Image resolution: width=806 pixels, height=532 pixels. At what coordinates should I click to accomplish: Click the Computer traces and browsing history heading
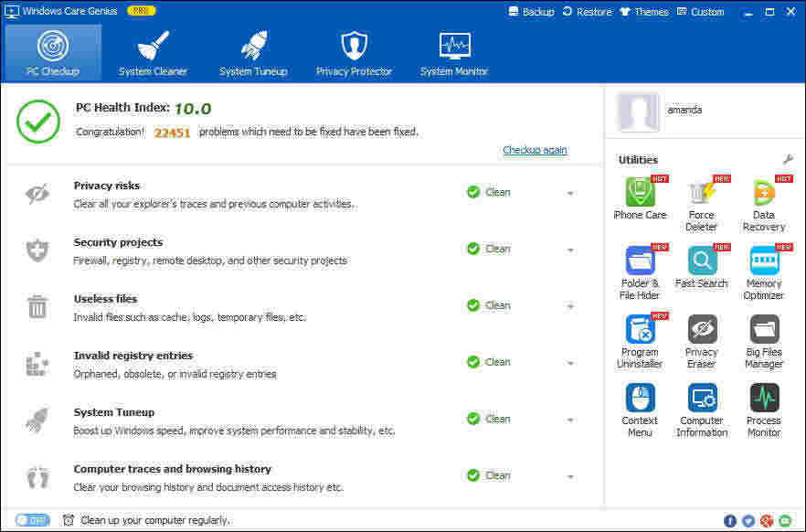pos(172,469)
